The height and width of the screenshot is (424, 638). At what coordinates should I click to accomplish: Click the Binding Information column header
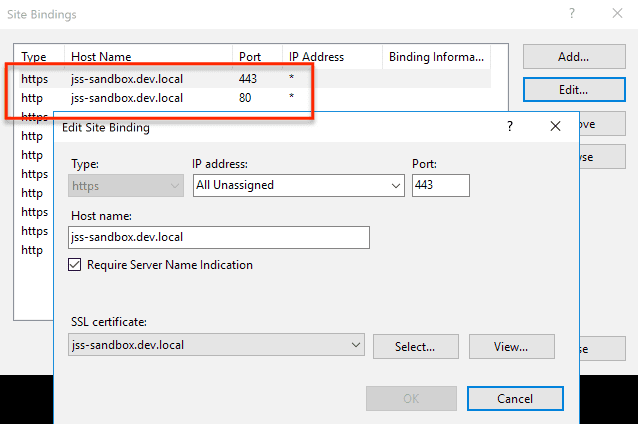coord(436,57)
